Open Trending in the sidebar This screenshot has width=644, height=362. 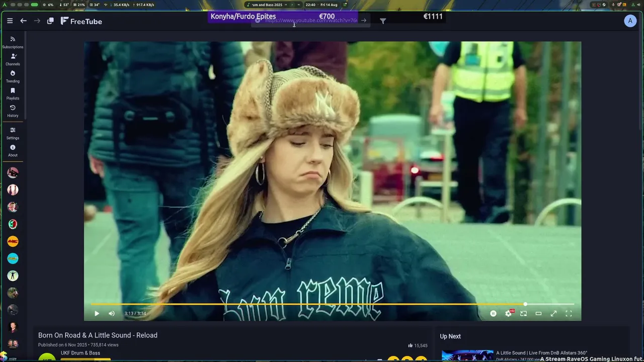(x=13, y=76)
